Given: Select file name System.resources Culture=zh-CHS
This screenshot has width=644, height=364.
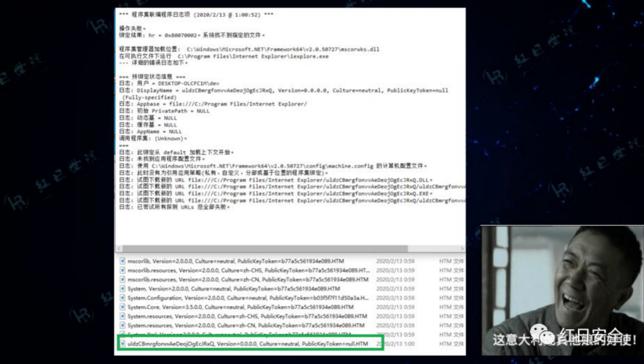Looking at the screenshot, I should point(247,316).
